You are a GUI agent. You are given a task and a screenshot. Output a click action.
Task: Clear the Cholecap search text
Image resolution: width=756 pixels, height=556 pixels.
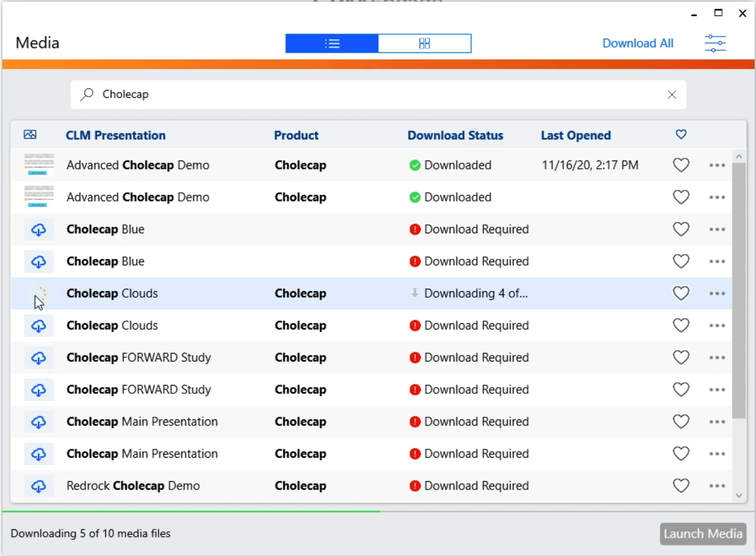(672, 95)
